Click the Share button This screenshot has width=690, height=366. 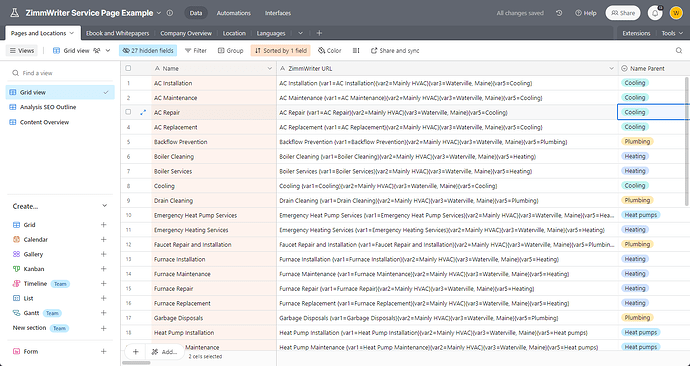[623, 13]
